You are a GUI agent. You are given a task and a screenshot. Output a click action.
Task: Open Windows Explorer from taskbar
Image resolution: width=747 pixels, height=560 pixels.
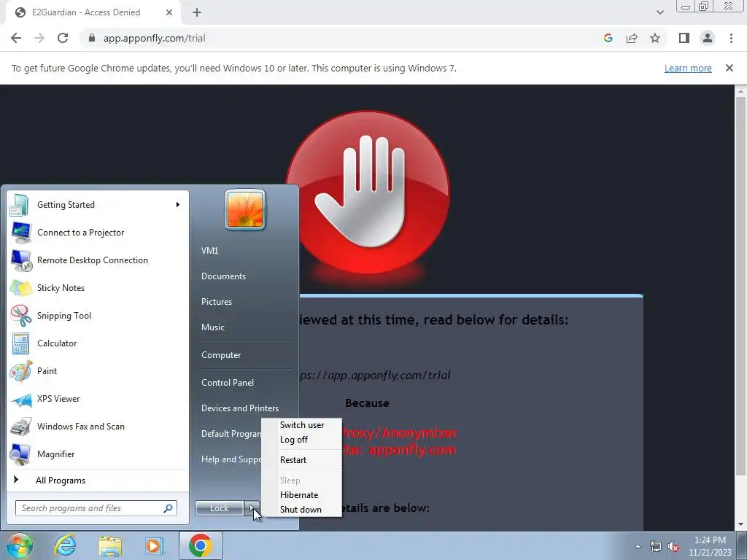111,545
